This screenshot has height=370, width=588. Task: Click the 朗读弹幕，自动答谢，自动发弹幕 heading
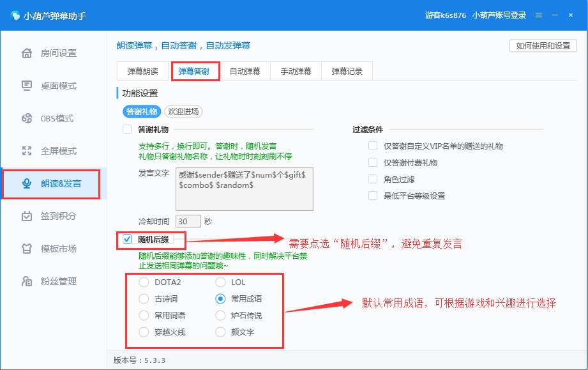point(183,46)
